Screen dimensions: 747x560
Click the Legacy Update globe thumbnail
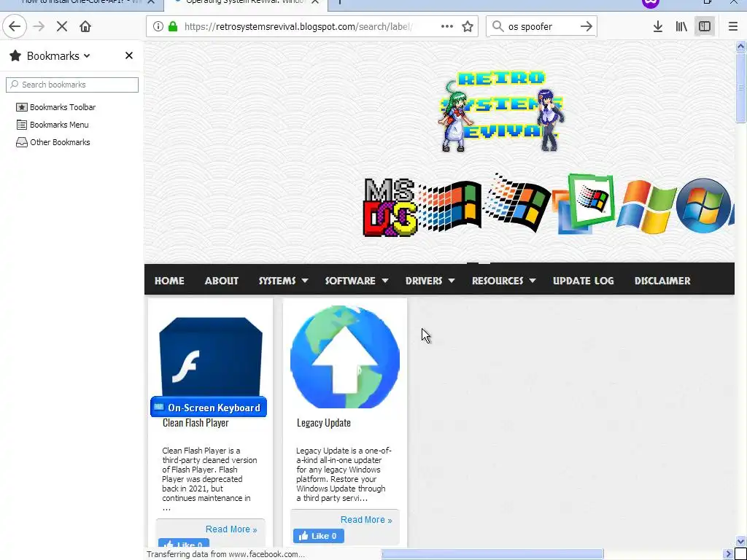pos(345,357)
